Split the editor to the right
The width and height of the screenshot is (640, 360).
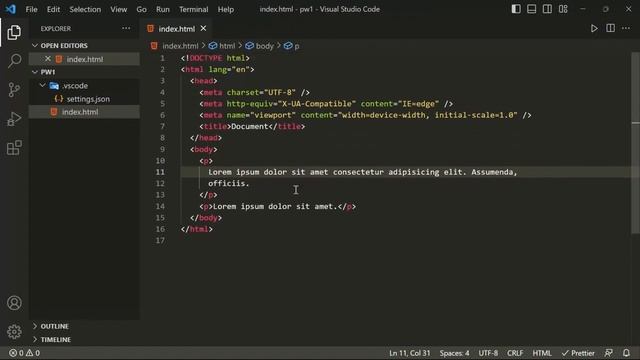(x=610, y=28)
